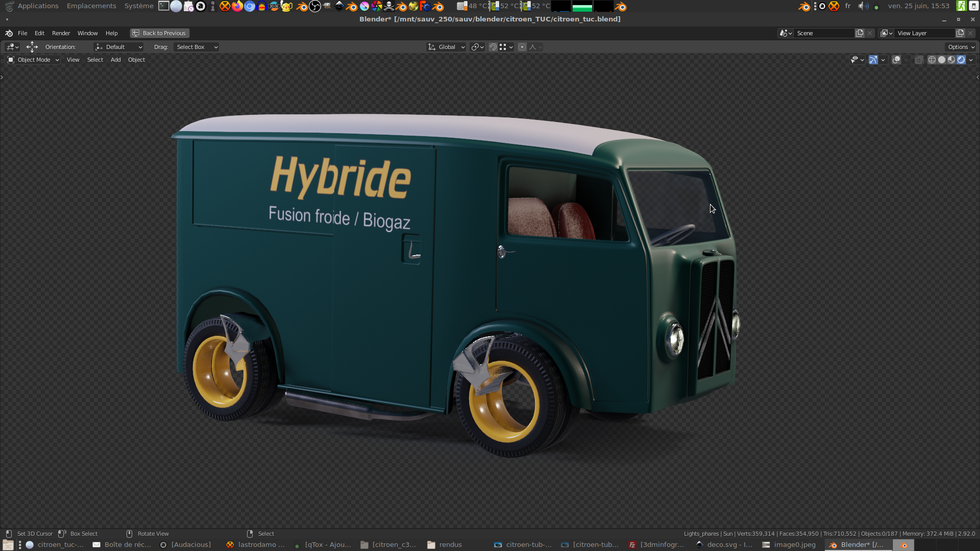This screenshot has height=551, width=980.
Task: Open the viewport Object menu
Action: 136,60
